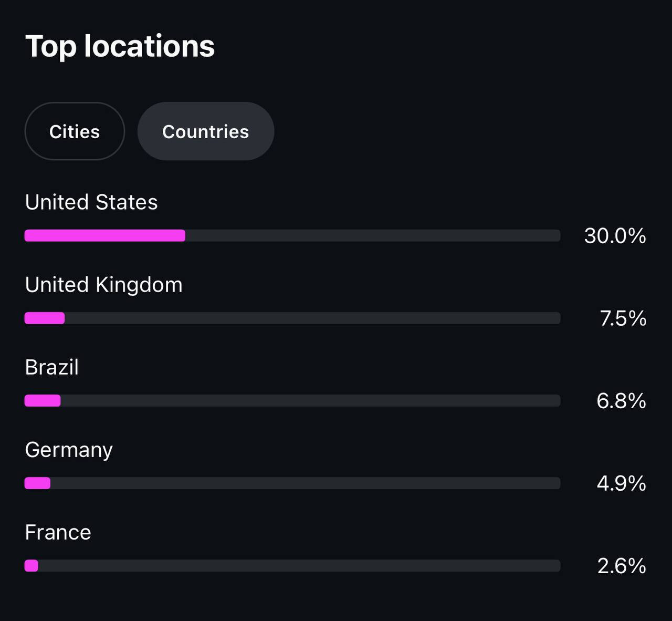Click the 7.5% percentage
The image size is (672, 621).
[x=623, y=318]
